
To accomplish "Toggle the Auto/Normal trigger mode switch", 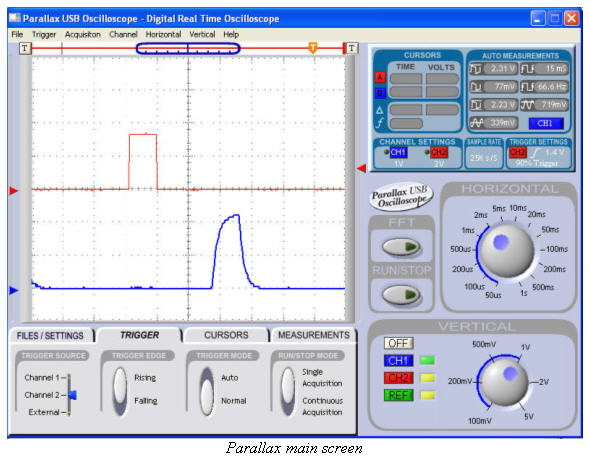I will click(x=207, y=391).
